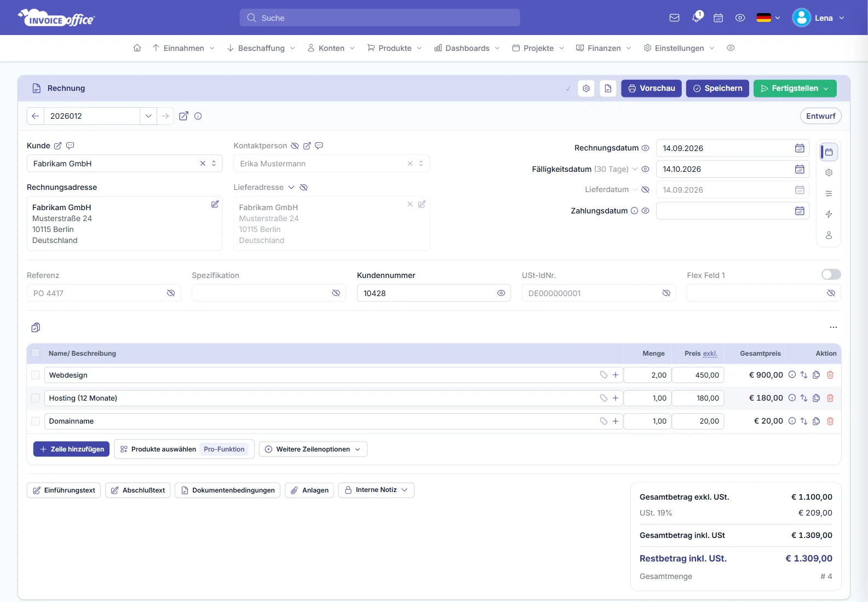Toggle visibility of USt-IdNr. field

[666, 293]
